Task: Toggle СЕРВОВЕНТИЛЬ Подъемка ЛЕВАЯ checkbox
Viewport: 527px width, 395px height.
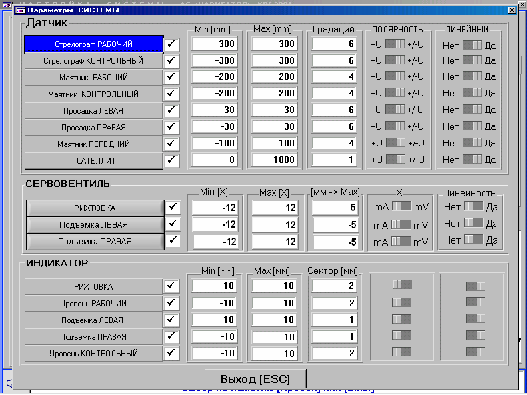Action: pyautogui.click(x=173, y=224)
